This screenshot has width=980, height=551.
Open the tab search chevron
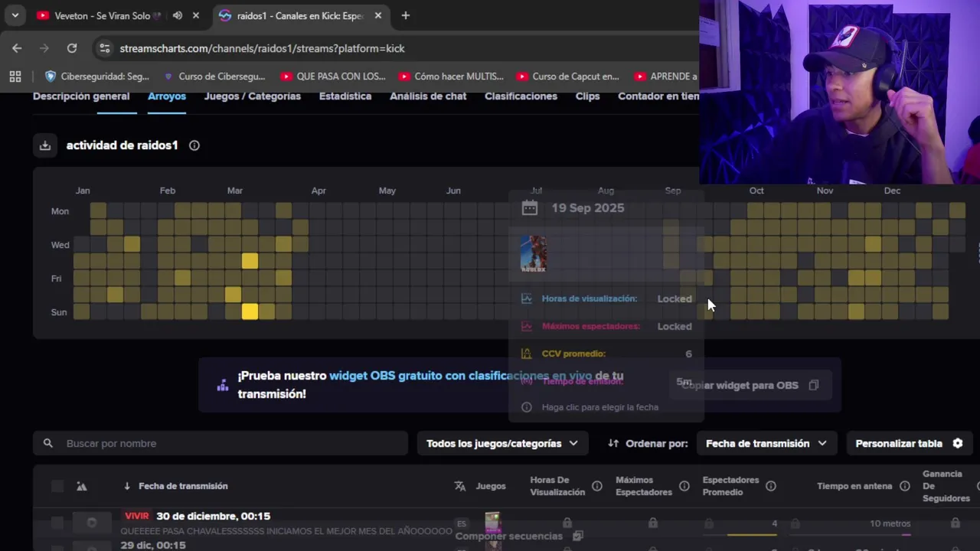(15, 15)
